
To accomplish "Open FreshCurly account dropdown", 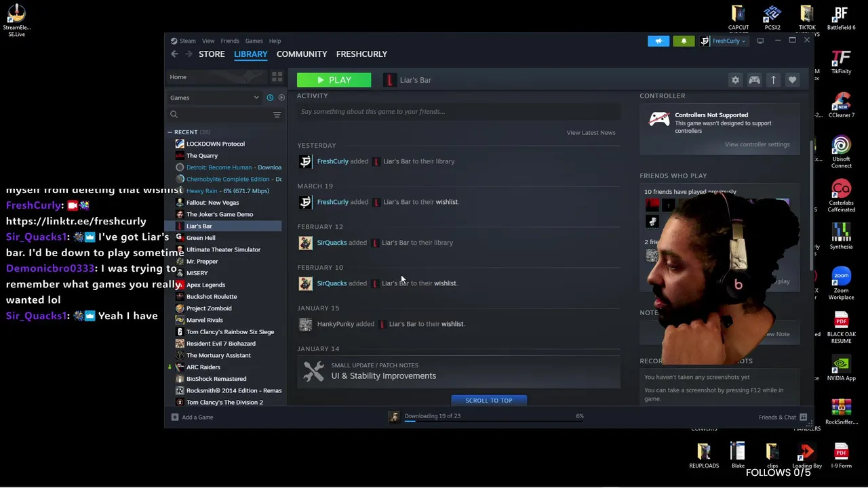I will click(x=729, y=41).
